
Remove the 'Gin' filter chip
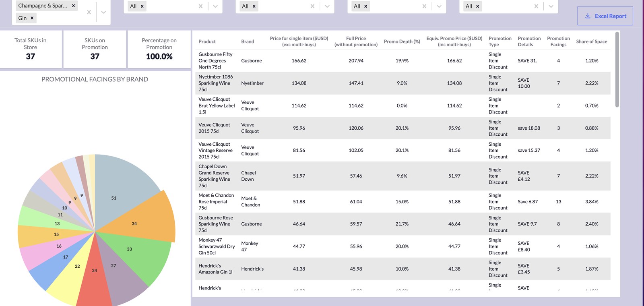click(x=32, y=18)
